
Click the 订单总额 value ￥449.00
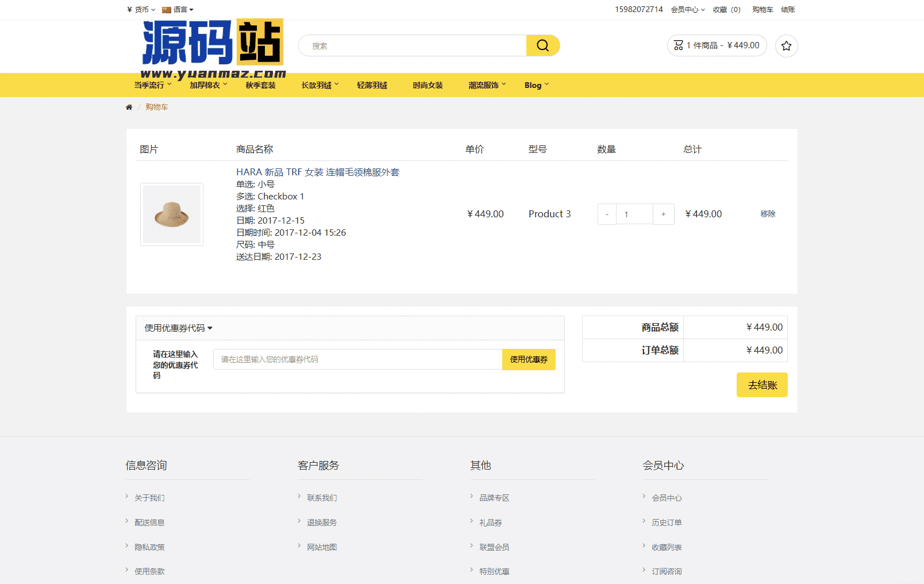pos(764,350)
